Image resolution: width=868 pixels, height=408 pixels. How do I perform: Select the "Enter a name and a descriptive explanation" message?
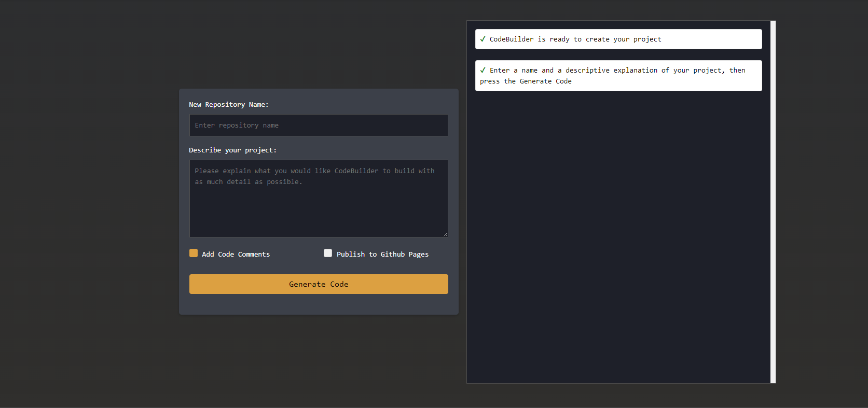[618, 76]
